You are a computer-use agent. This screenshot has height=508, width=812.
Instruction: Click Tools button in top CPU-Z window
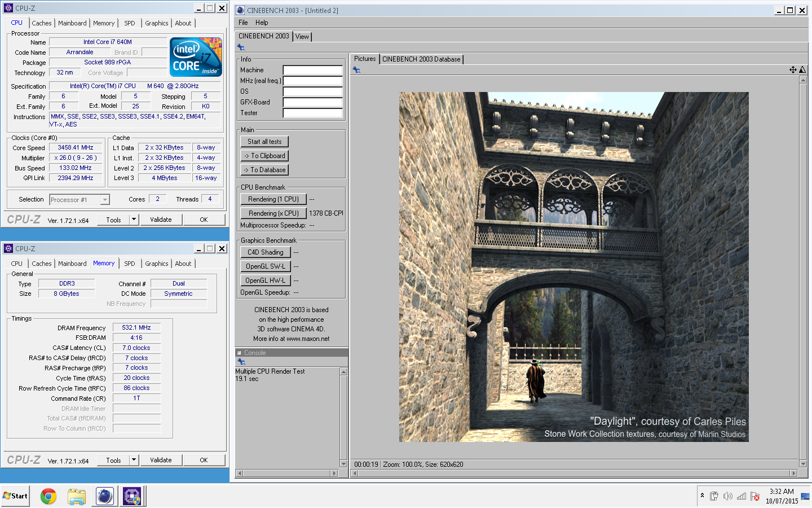click(x=113, y=220)
